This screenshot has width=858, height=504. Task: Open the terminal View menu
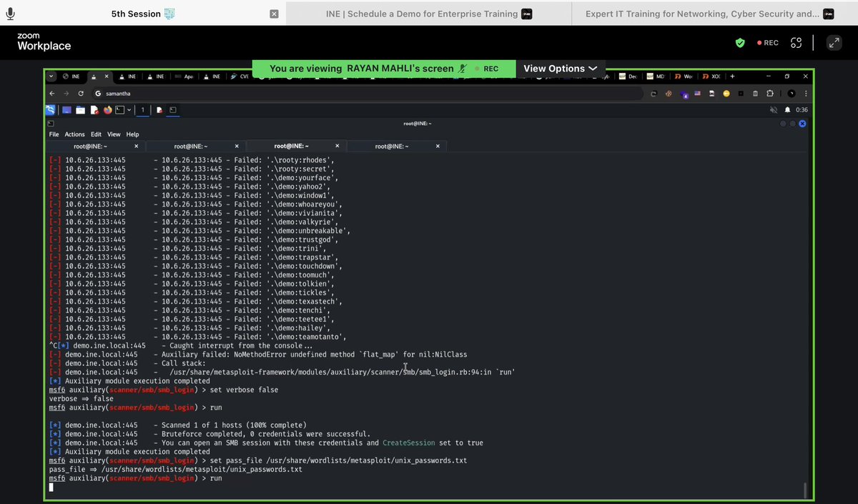click(x=114, y=134)
